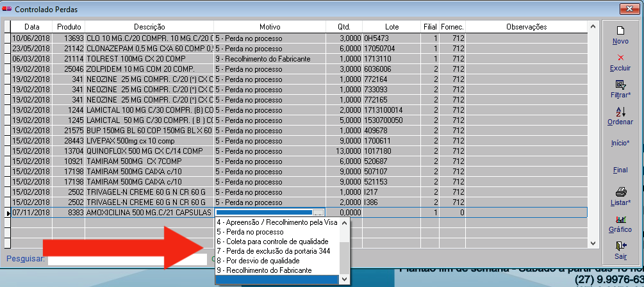Open the Filtrar filter tool
Screen dimensions: 644x287
[x=620, y=85]
